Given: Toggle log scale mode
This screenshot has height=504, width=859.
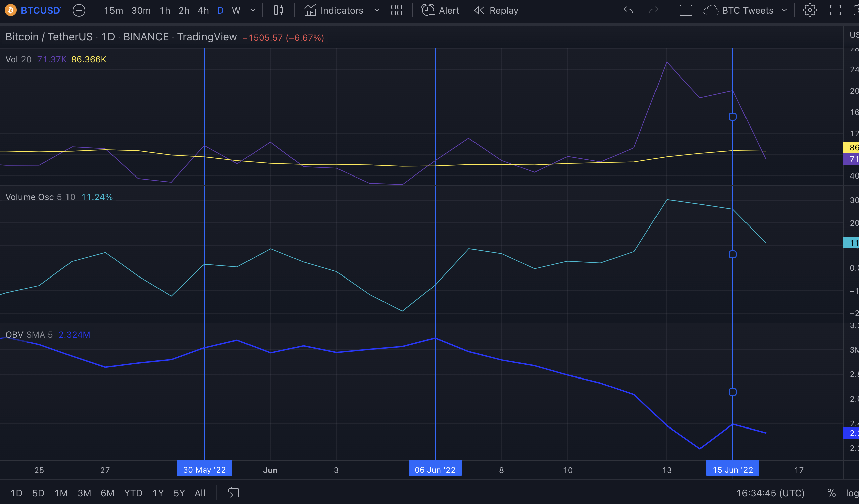Looking at the screenshot, I should pos(852,493).
